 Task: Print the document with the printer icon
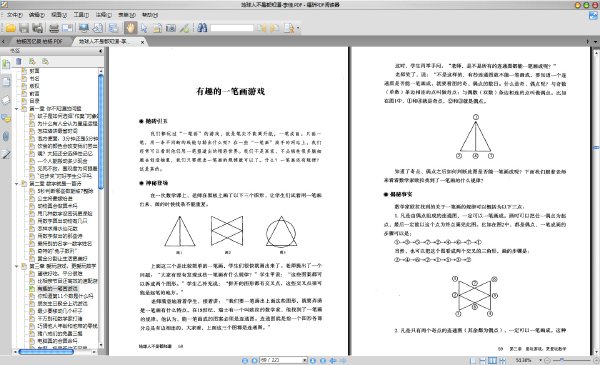(54, 28)
